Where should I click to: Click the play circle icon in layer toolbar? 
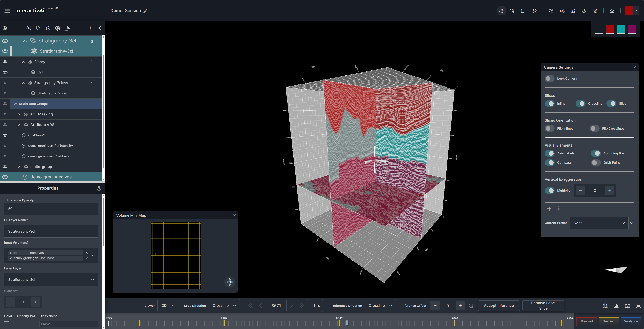[x=29, y=28]
